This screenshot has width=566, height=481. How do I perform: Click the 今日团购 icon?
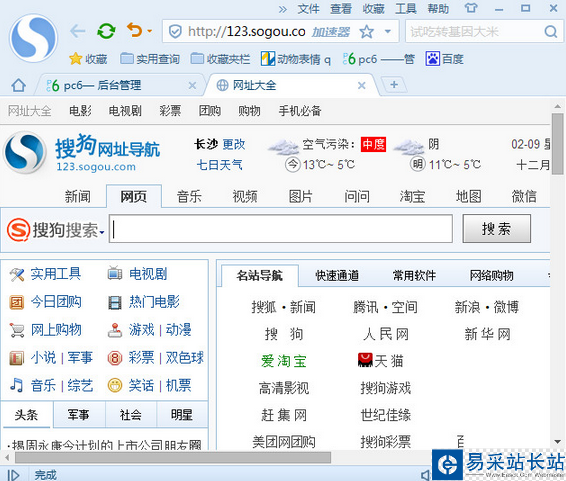pos(16,303)
